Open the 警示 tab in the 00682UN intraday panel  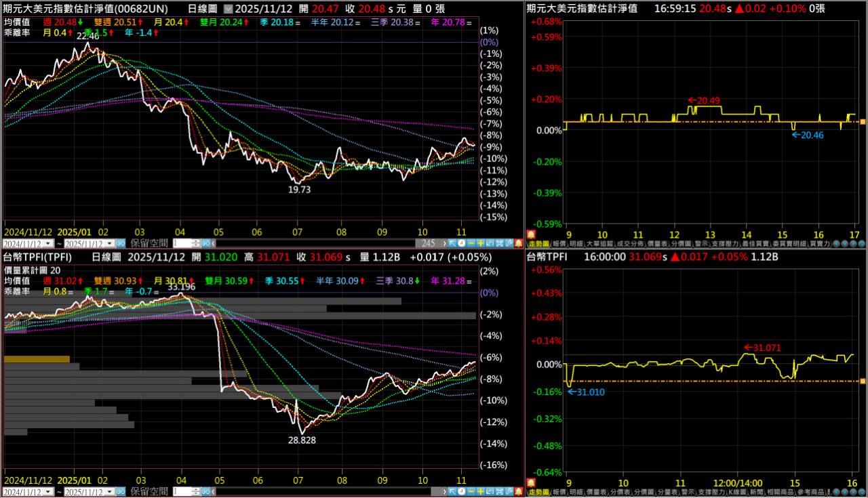click(701, 244)
